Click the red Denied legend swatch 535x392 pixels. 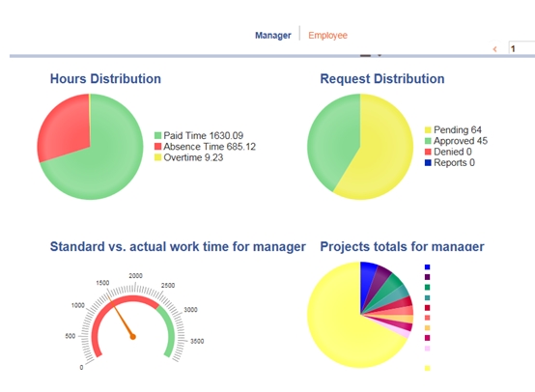428,152
